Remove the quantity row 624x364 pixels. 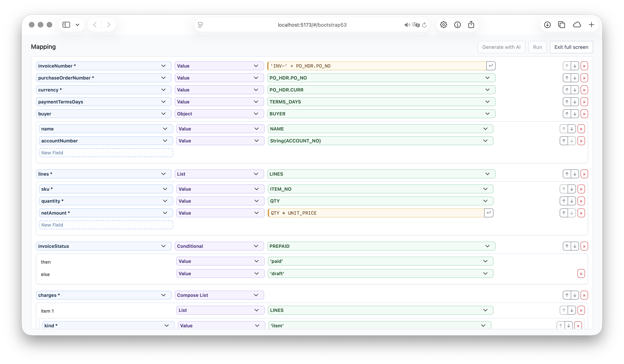(x=581, y=201)
